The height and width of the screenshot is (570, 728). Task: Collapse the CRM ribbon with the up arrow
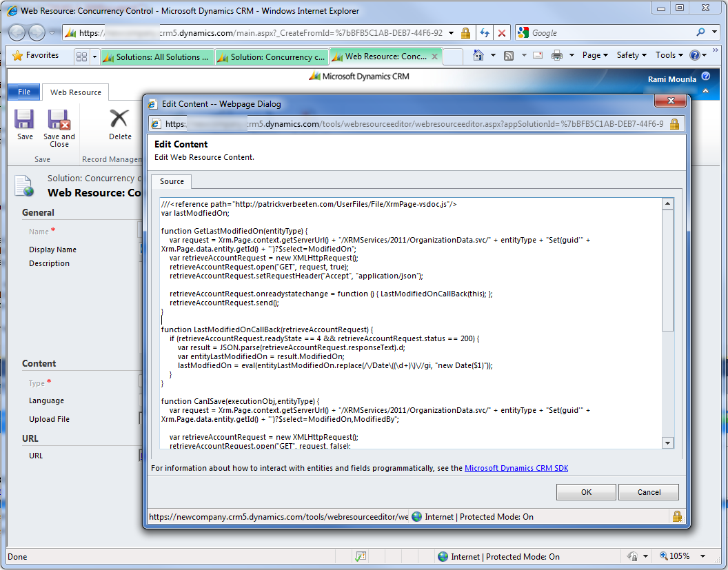tap(706, 92)
